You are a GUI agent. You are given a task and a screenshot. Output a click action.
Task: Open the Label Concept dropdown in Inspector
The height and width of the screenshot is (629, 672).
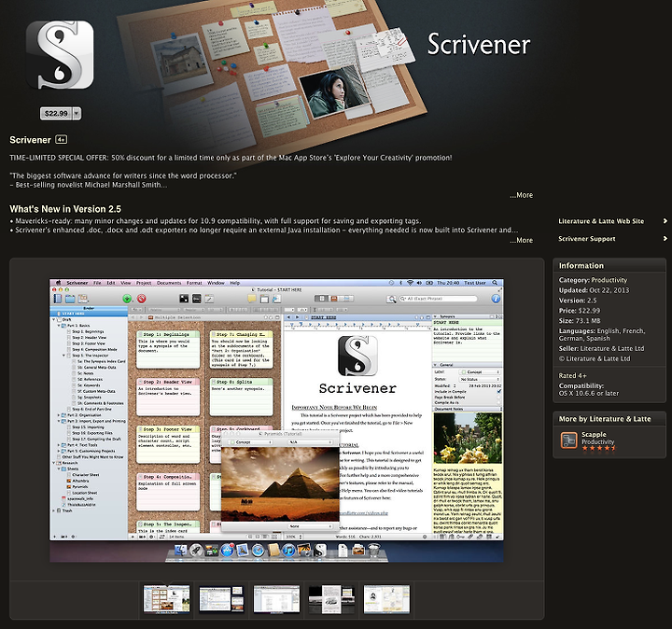pyautogui.click(x=480, y=372)
